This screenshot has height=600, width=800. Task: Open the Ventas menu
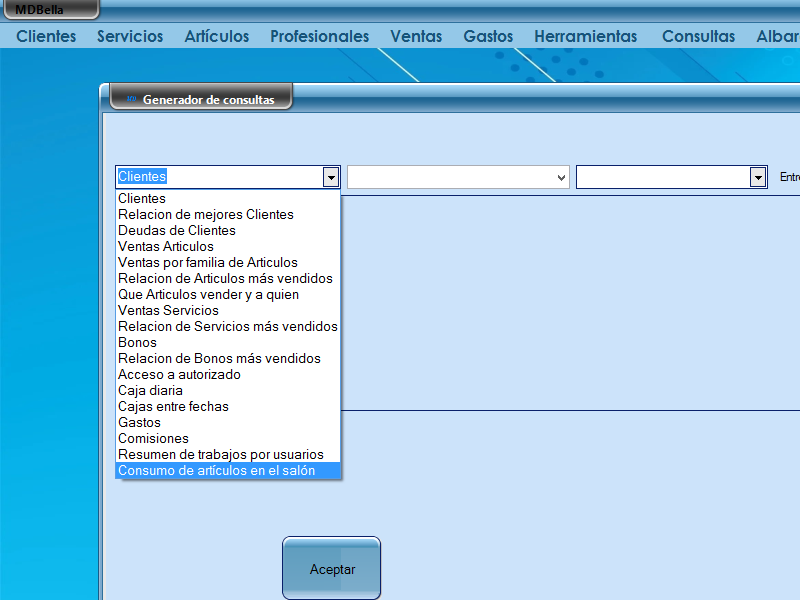(416, 36)
